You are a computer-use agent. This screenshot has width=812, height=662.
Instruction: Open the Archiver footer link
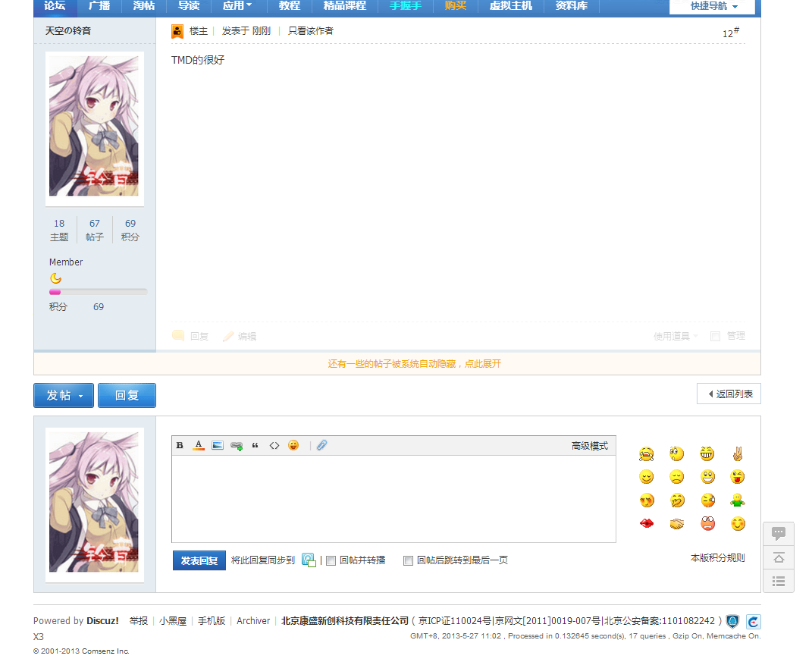pyautogui.click(x=253, y=620)
